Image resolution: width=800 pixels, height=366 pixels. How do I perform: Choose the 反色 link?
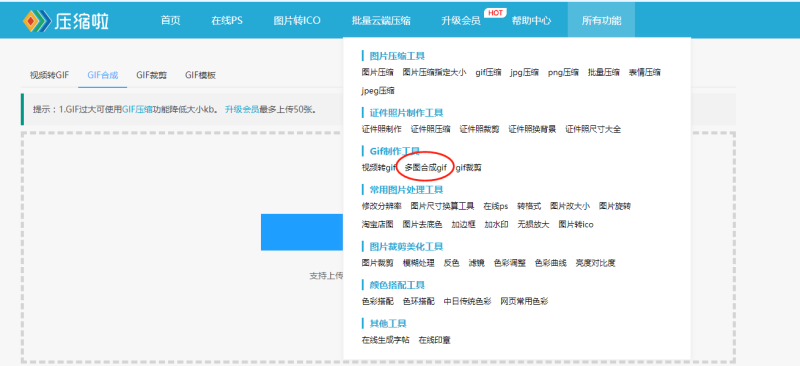(x=452, y=263)
